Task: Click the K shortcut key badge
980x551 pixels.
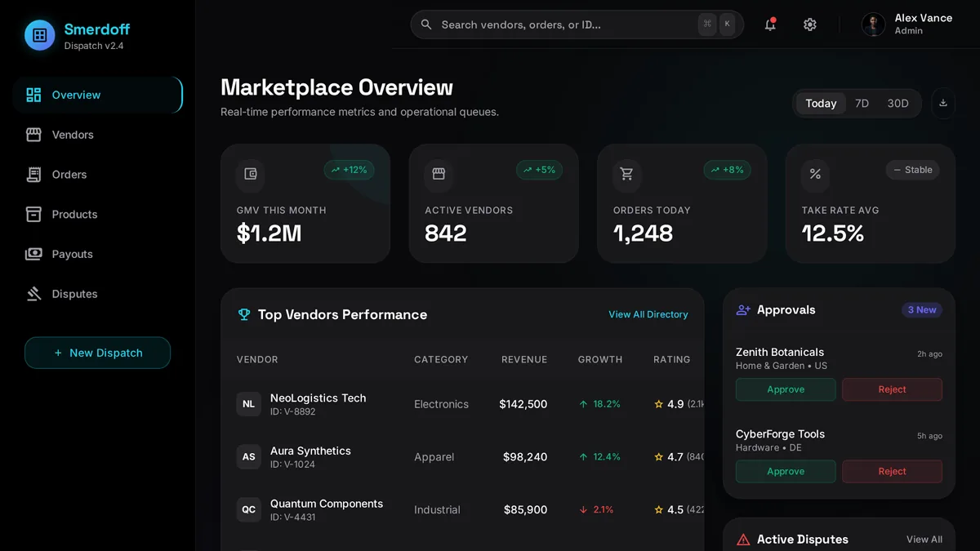Action: pos(727,24)
